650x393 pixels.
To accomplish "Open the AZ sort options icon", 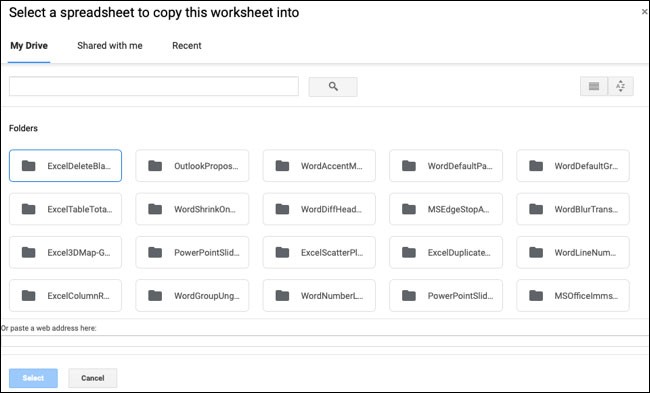I will coord(620,86).
